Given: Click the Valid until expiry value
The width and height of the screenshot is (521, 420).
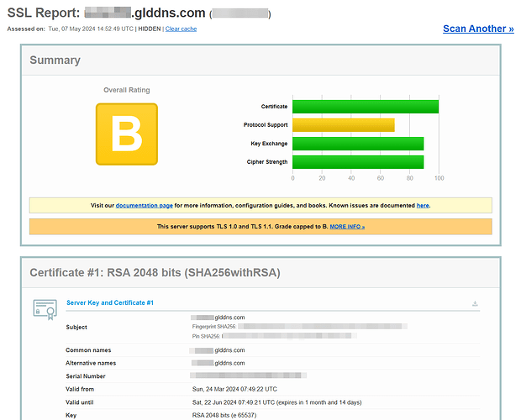Looking at the screenshot, I should 276,402.
